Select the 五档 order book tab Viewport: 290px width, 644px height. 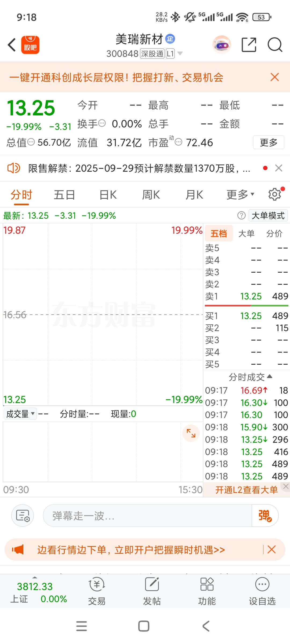point(219,233)
